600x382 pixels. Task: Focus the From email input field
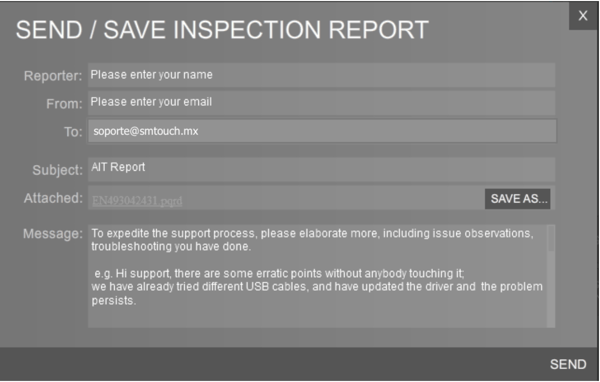(x=321, y=103)
